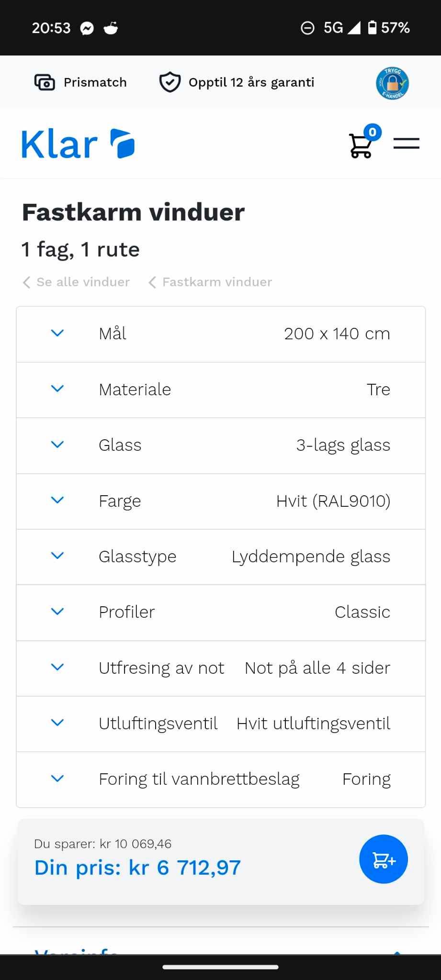This screenshot has height=980, width=441.
Task: Click the Klar logo
Action: [x=77, y=143]
